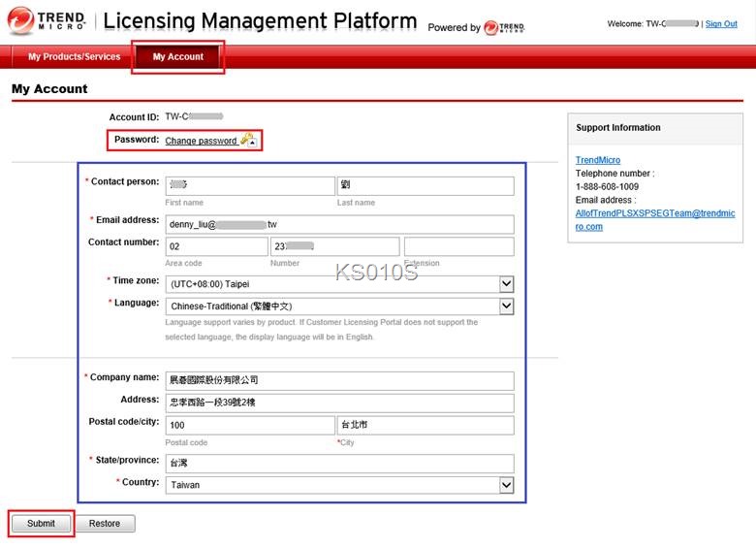This screenshot has height=548, width=756.
Task: Click the empty Extension field
Action: click(x=459, y=246)
